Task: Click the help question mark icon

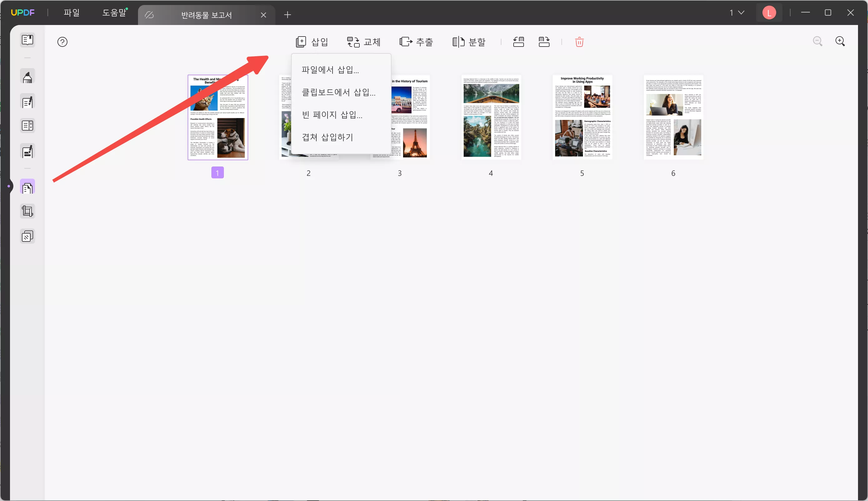Action: pyautogui.click(x=62, y=42)
